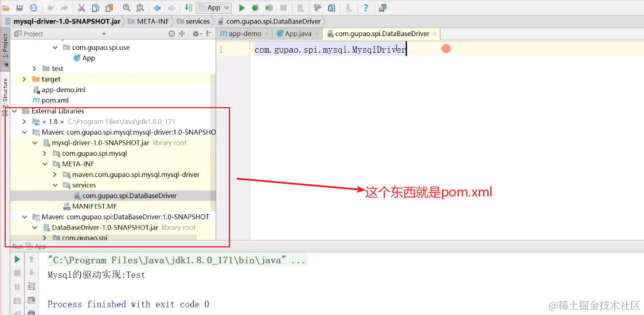Collapse External Libraries node
Image resolution: width=644 pixels, height=315 pixels.
tap(14, 111)
